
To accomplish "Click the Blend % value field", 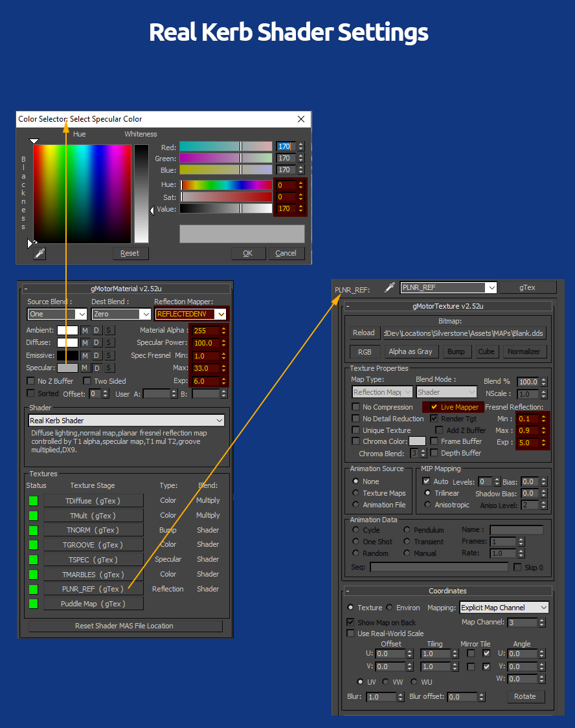I will pos(528,382).
